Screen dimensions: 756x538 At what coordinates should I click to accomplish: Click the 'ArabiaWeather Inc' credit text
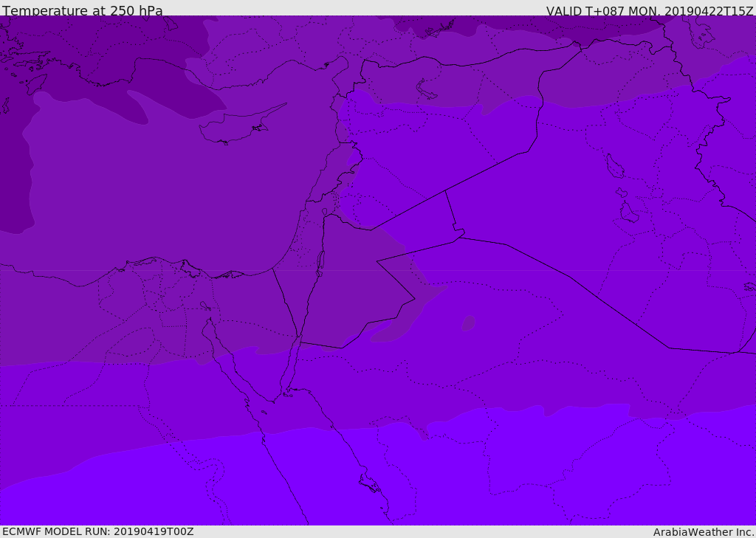703,532
